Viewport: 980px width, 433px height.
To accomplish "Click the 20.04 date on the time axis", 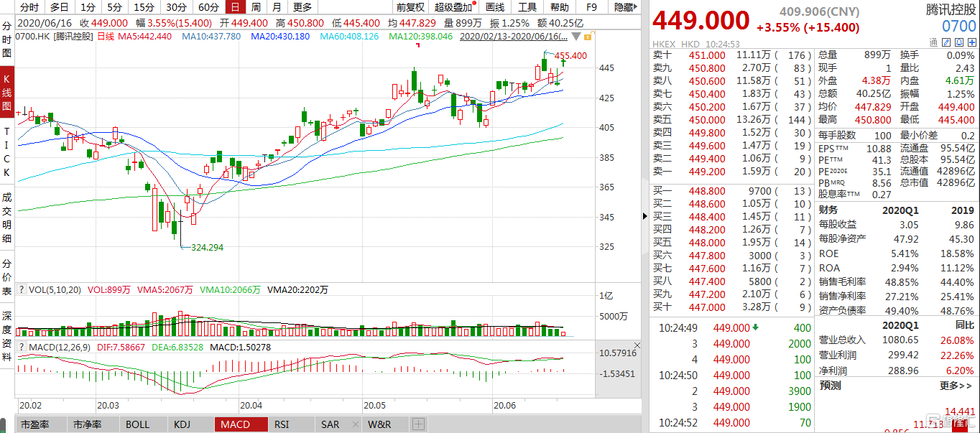I will [252, 405].
